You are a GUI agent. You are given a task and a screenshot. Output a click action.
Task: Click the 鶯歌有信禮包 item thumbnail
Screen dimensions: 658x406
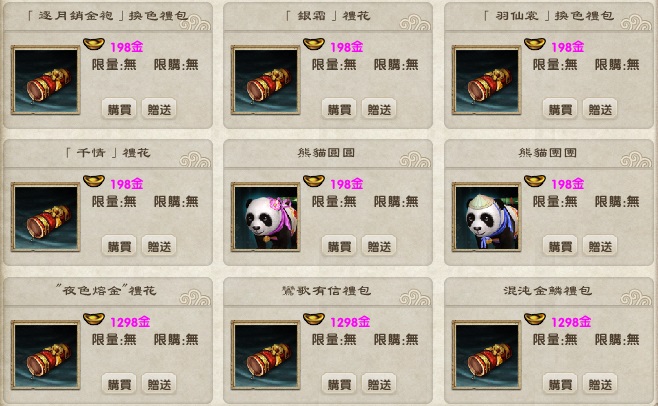(266, 355)
